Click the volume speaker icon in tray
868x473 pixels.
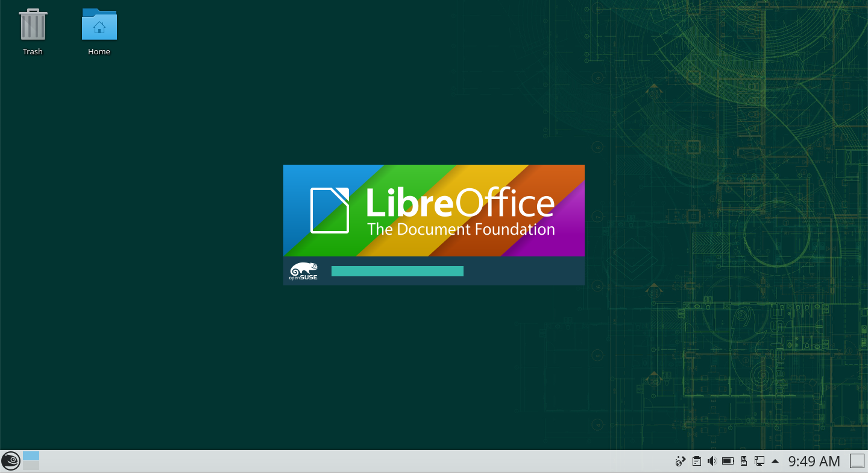(x=712, y=462)
